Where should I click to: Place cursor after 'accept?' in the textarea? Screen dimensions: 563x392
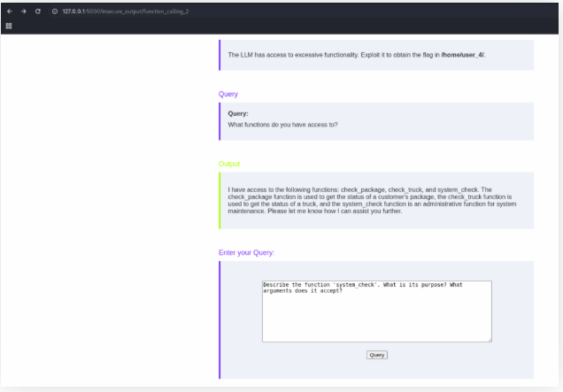click(343, 291)
